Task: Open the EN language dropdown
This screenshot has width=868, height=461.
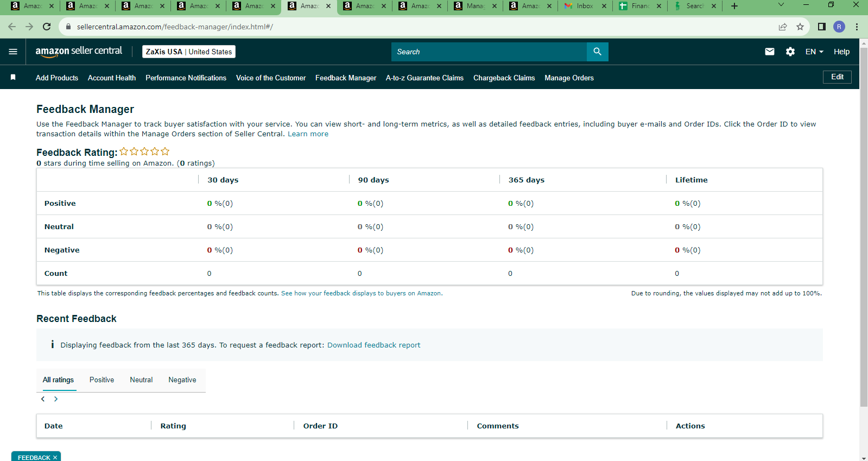Action: click(x=814, y=52)
